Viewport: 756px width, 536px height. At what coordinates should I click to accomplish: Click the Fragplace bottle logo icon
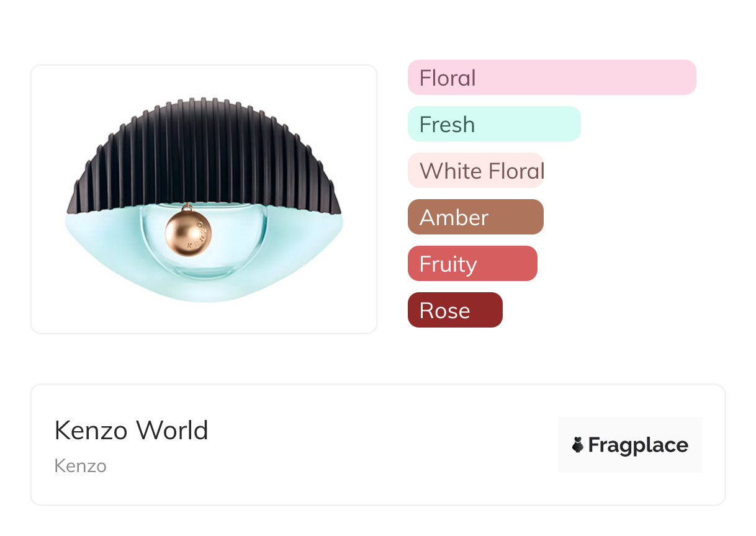(x=578, y=445)
